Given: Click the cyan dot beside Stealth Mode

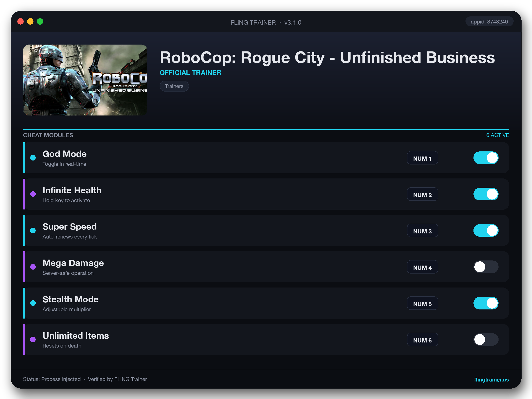Looking at the screenshot, I should tap(33, 303).
